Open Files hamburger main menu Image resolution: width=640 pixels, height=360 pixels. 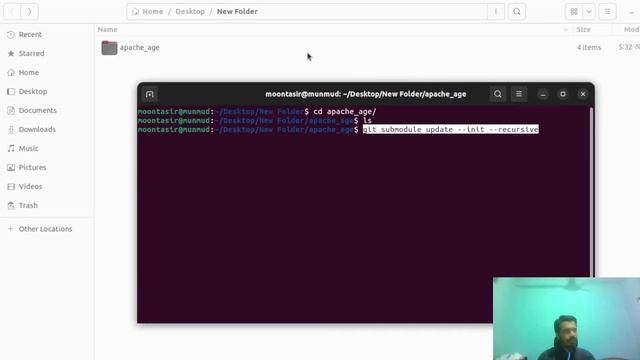point(607,11)
